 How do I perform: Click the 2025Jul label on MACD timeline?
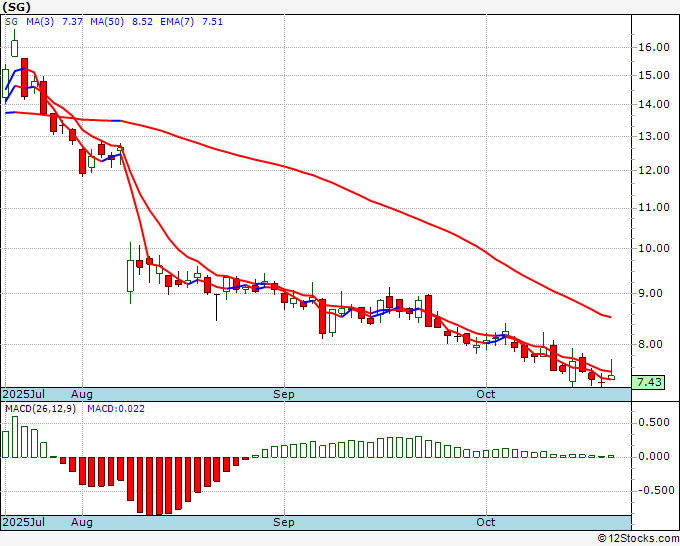(23, 522)
